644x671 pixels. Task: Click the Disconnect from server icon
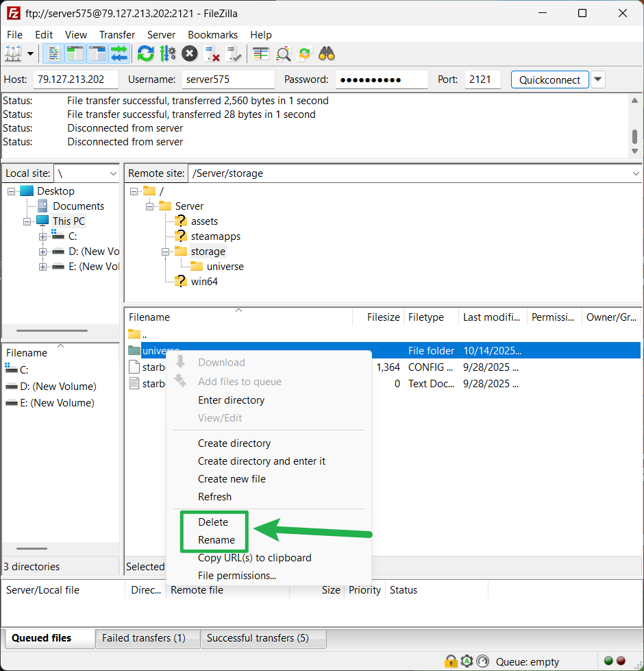coord(212,53)
